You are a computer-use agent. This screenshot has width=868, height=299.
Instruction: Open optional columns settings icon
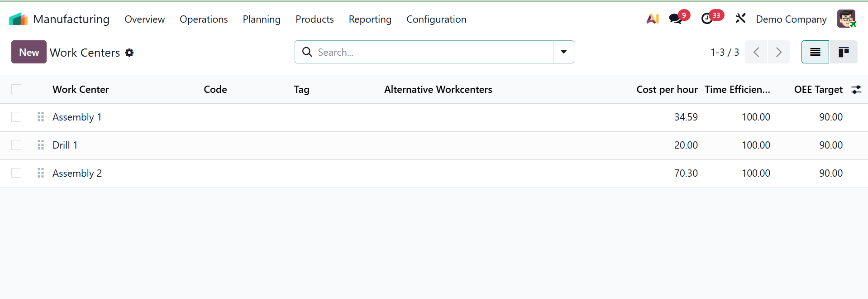pyautogui.click(x=856, y=90)
